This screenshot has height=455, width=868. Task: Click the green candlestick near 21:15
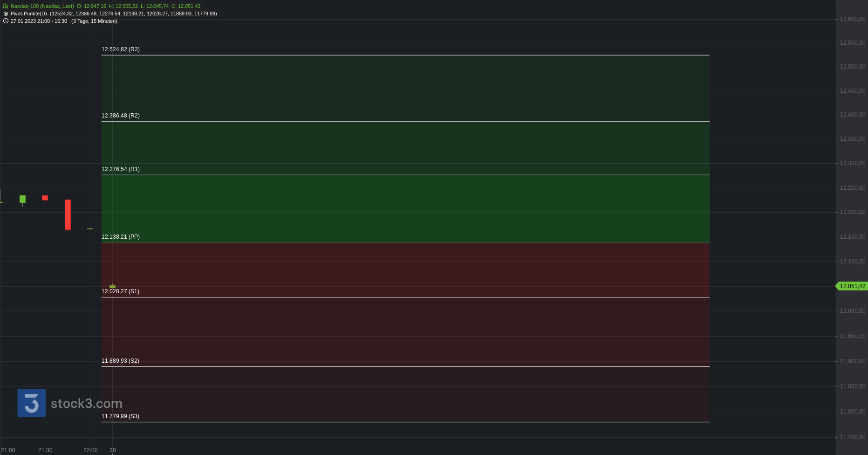(22, 199)
